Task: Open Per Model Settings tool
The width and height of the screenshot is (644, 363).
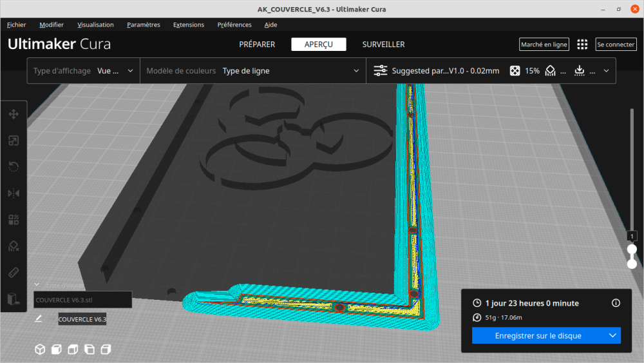Action: pyautogui.click(x=14, y=219)
